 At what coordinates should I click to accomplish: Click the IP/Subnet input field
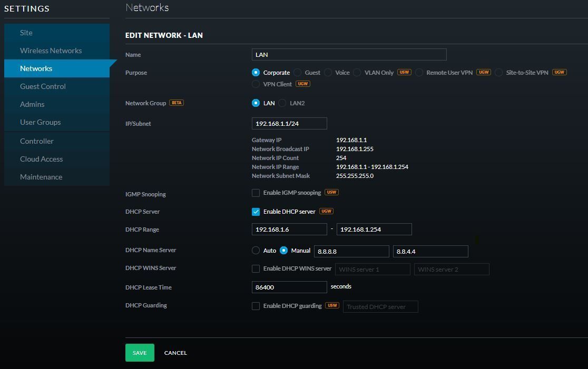tap(289, 124)
